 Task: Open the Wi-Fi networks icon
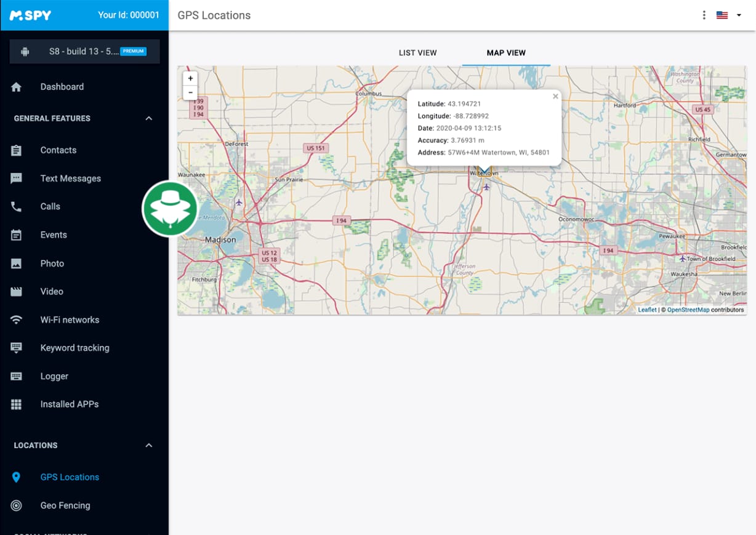pos(17,320)
